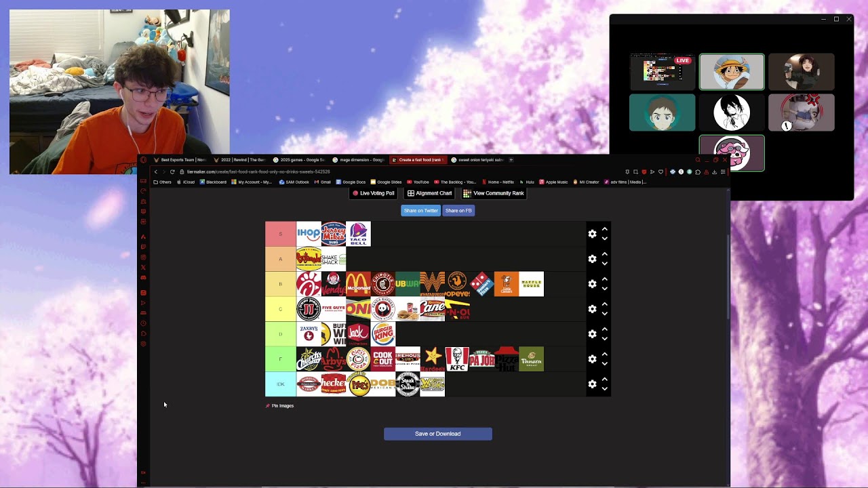Select the pink creature avatar tile
The height and width of the screenshot is (488, 868).
coord(732,153)
